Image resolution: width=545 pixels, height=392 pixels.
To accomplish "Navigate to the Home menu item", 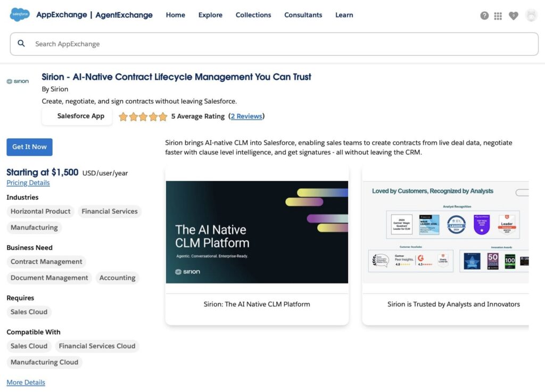I will point(176,15).
